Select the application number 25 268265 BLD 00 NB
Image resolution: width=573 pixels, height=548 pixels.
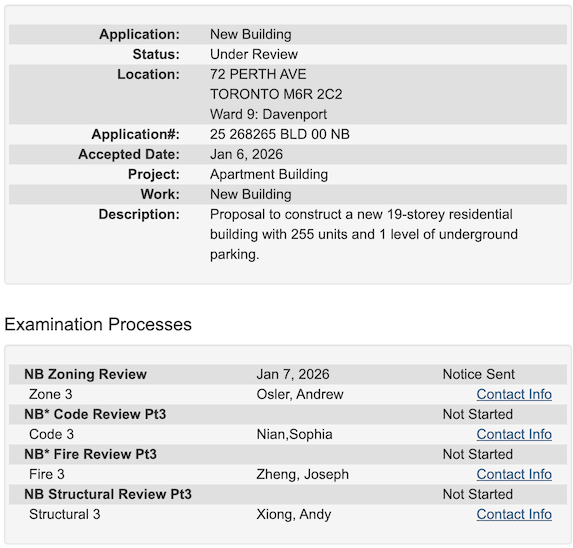(x=280, y=134)
